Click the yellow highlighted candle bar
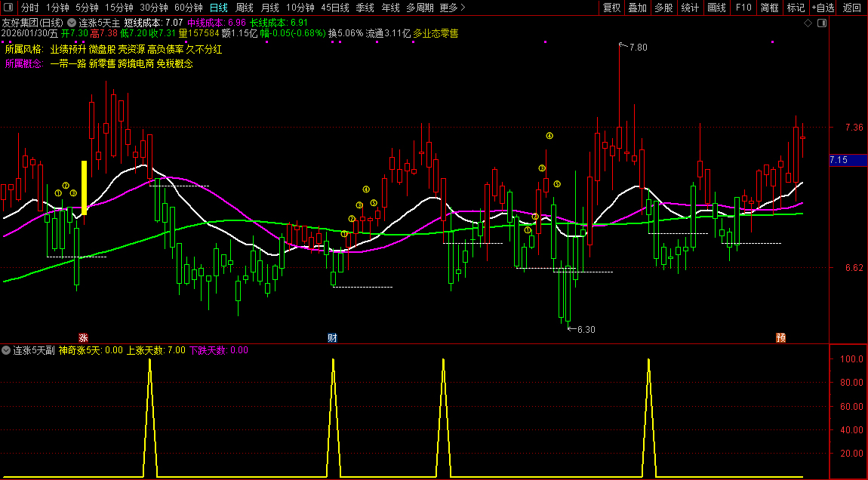Image resolution: width=868 pixels, height=480 pixels. click(85, 188)
